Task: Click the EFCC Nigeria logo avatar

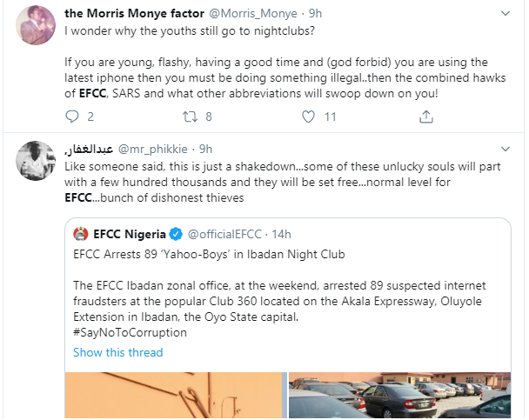Action: tap(81, 235)
